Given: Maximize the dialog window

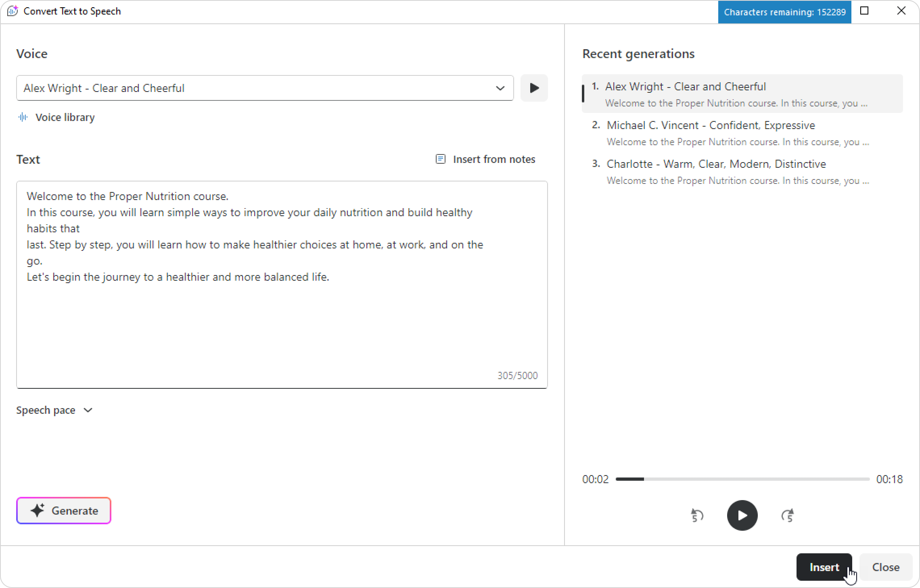Looking at the screenshot, I should (x=864, y=11).
